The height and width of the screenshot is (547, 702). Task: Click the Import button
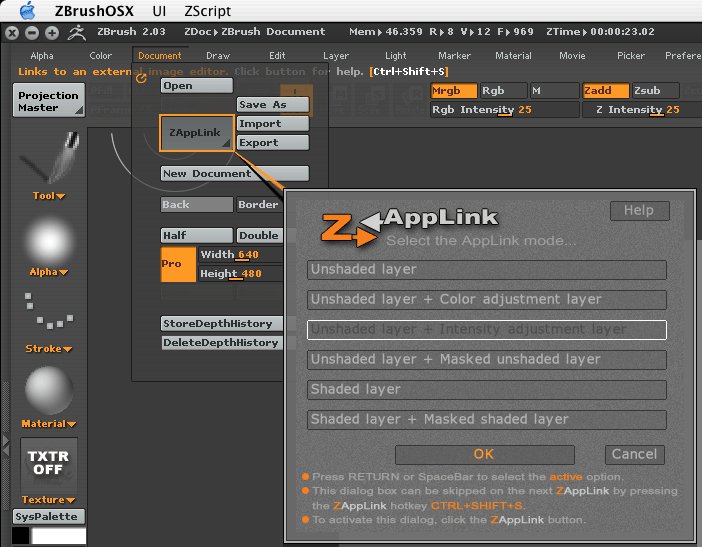tap(273, 124)
